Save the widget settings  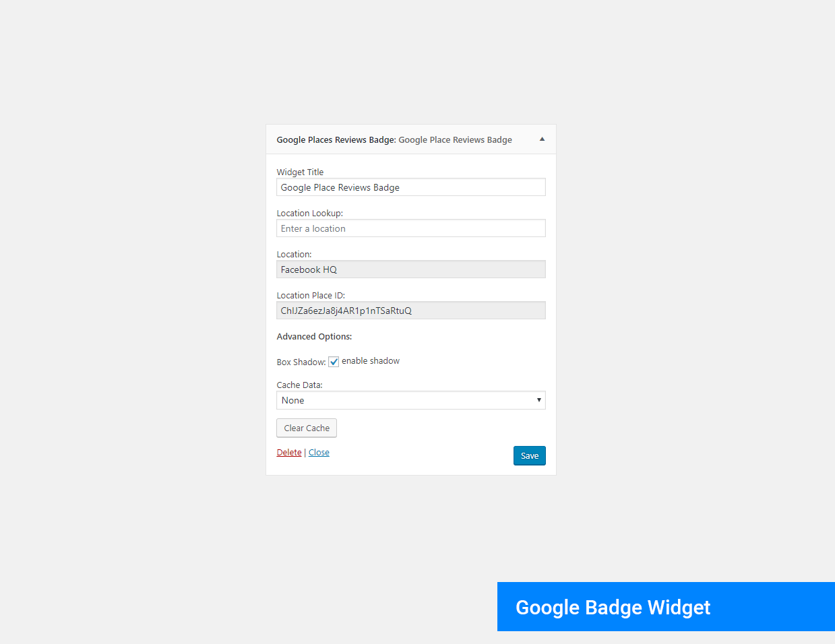tap(529, 456)
